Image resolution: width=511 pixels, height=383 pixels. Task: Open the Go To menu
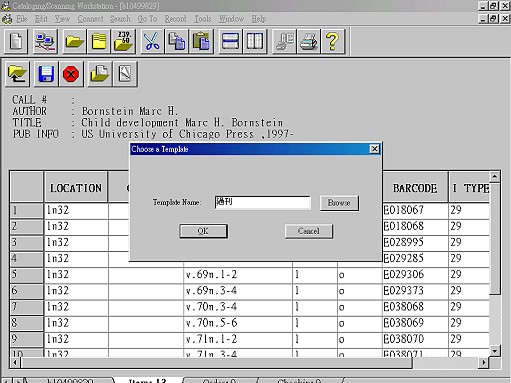147,19
